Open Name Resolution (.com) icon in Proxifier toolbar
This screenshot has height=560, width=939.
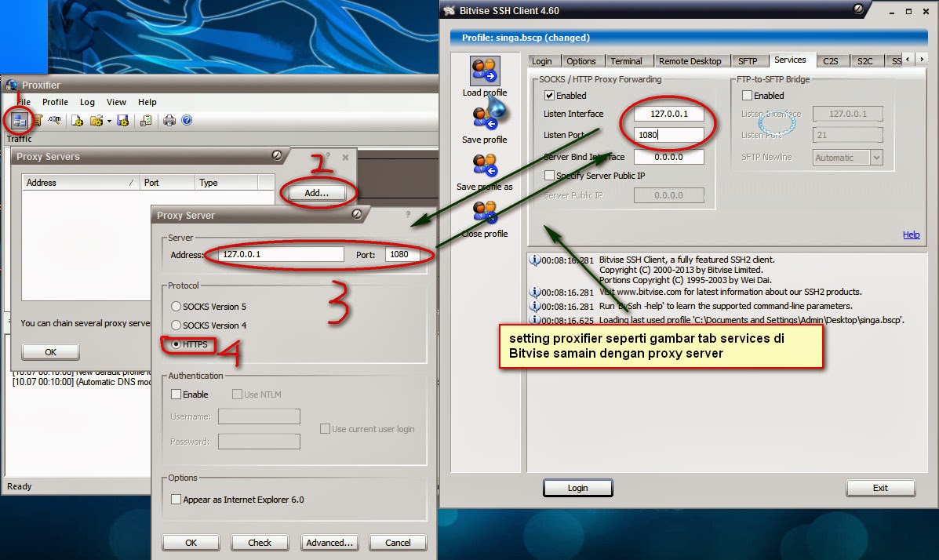point(54,120)
